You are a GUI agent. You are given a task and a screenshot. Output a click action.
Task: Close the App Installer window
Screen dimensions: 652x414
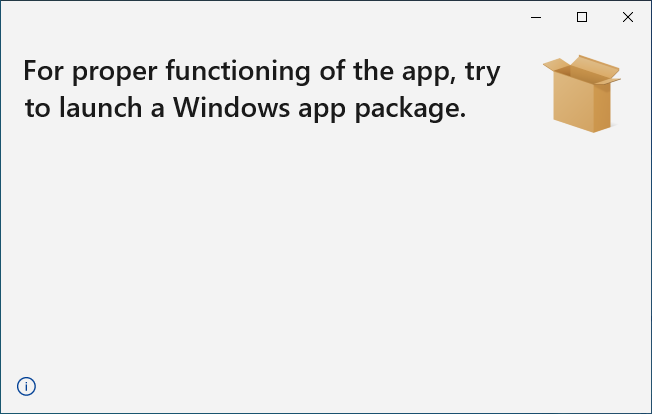coord(628,17)
